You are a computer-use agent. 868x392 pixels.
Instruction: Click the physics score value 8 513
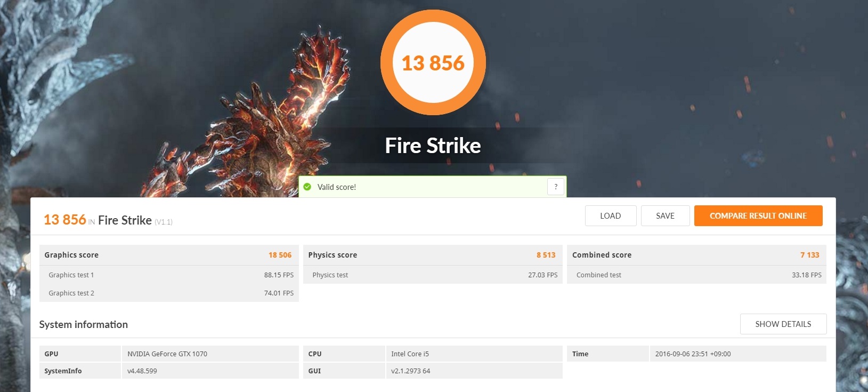[x=546, y=255]
